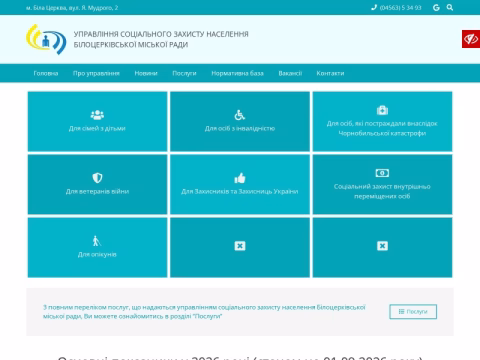
Task: Open the Google icon link
Action: pos(436,7)
